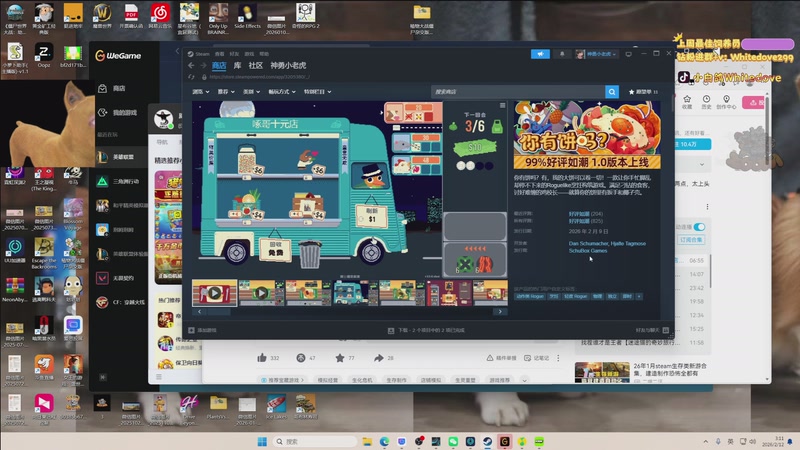Image resolution: width=800 pixels, height=450 pixels.
Task: Select the highlighted food truck screenshot thumbnail
Action: point(355,293)
